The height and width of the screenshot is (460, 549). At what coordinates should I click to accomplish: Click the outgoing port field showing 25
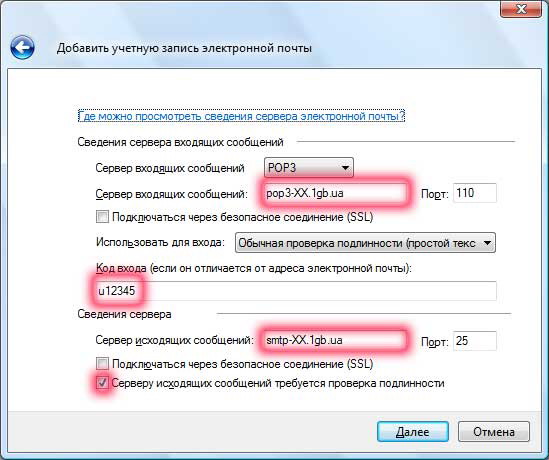point(475,341)
